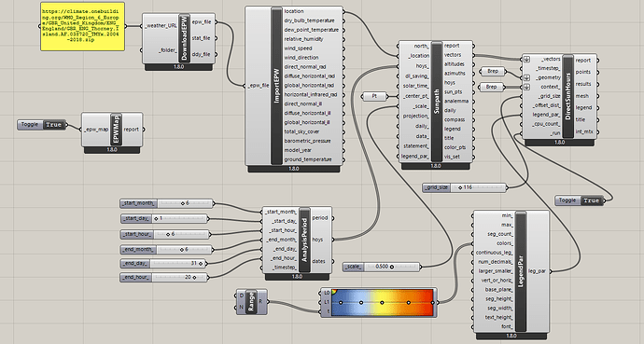Click the _start_month_ slider handle
This screenshot has height=344, width=644.
[x=184, y=203]
